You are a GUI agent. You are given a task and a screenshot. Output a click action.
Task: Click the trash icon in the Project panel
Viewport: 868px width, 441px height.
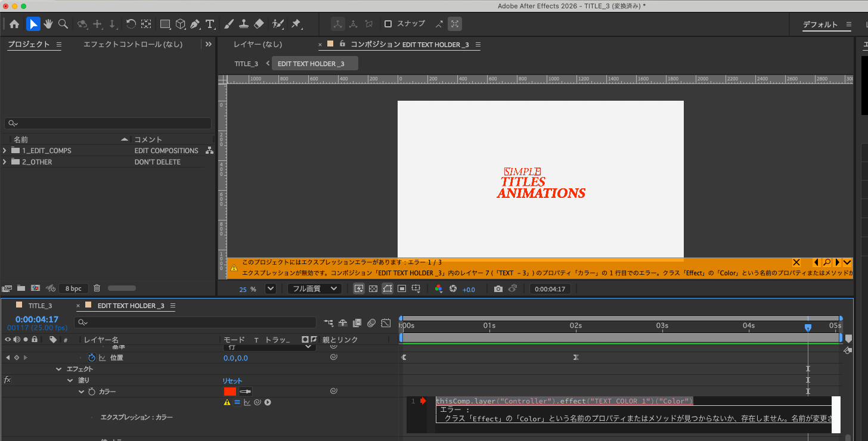[97, 288]
